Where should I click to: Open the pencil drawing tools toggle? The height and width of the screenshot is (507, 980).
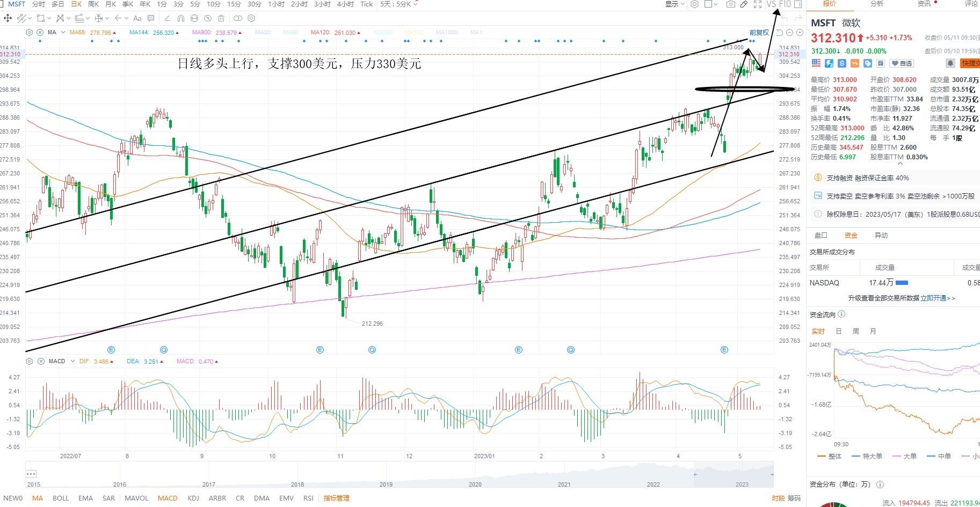pyautogui.click(x=744, y=4)
